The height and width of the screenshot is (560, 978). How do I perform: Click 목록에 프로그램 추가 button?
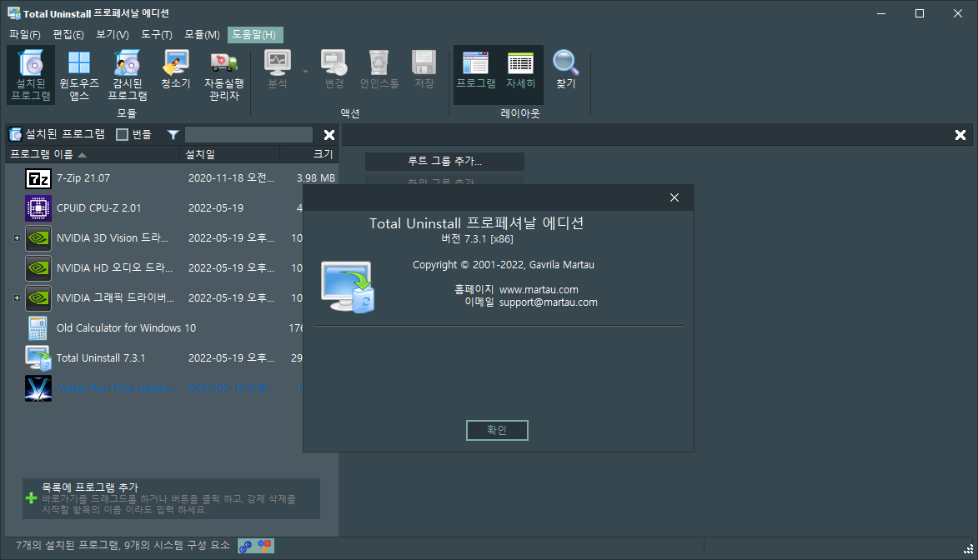(171, 499)
